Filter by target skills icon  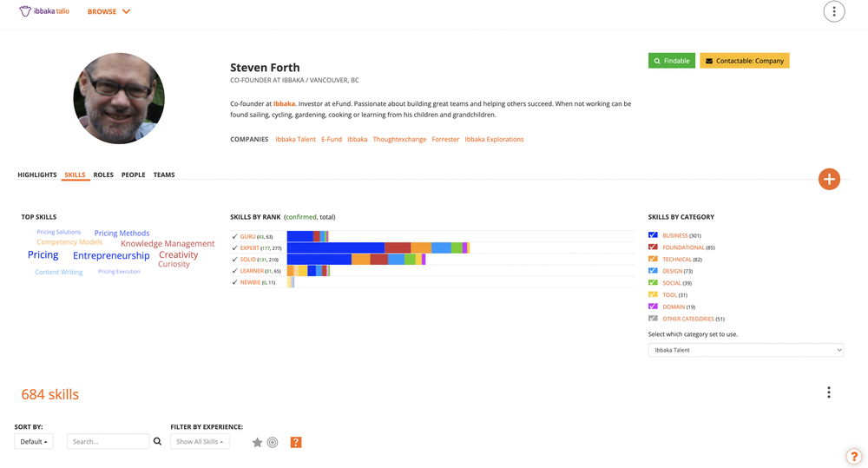[x=273, y=442]
